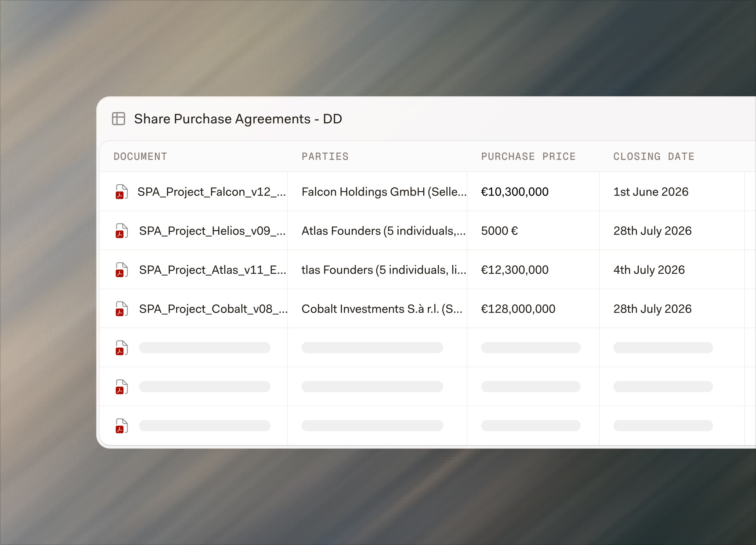This screenshot has height=545, width=756.
Task: Open the PDF icon for SPA_Project_Cobalt
Action: pos(122,309)
